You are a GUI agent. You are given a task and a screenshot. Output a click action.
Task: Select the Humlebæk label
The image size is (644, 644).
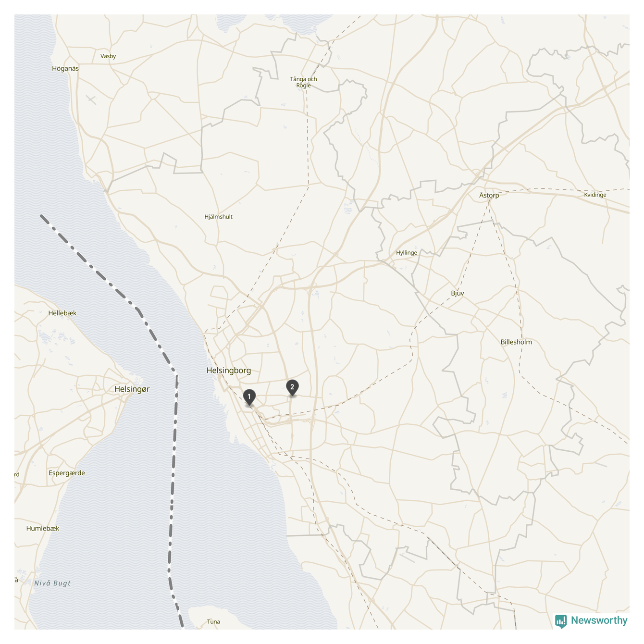click(x=43, y=528)
